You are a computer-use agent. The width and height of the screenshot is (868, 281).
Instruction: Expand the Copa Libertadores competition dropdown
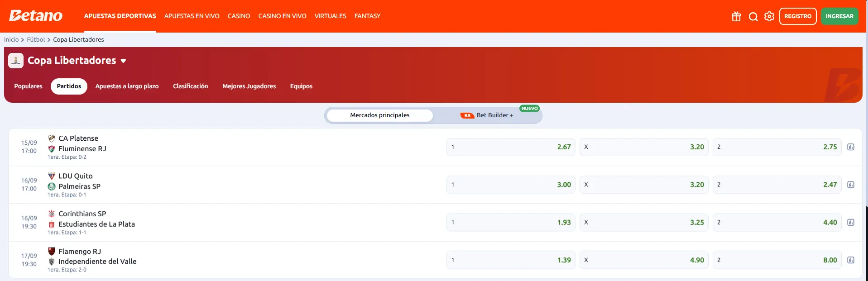click(123, 61)
